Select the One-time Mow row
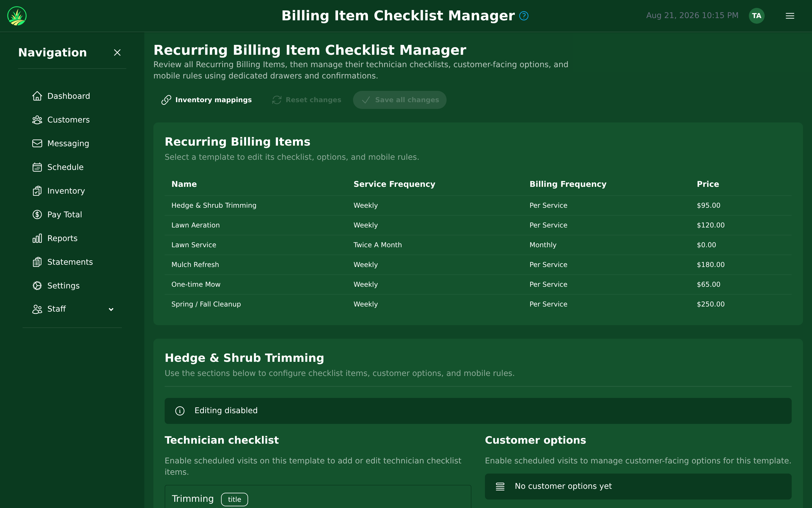Viewport: 812px width, 508px height. coord(478,284)
